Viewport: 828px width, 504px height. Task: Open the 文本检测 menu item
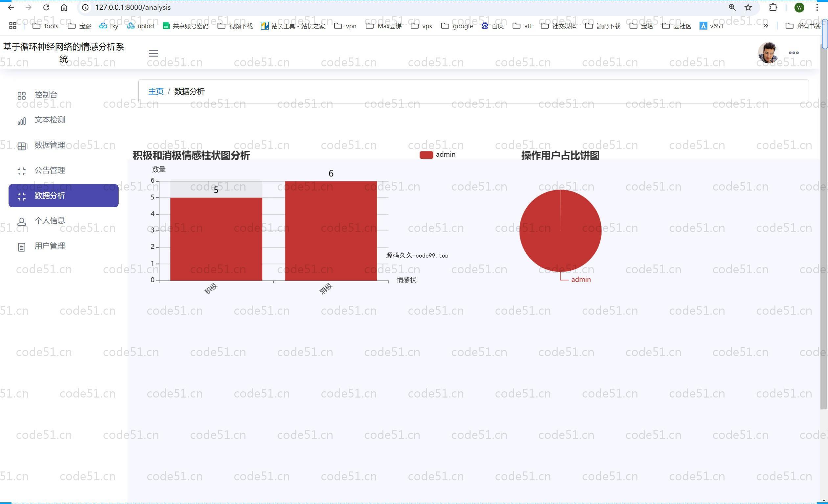(63, 120)
